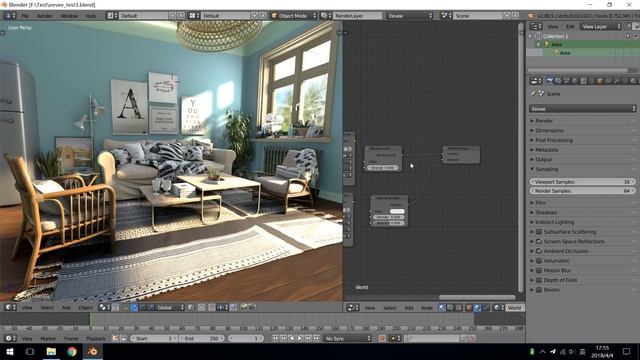Select World shader type icon in node editor
This screenshot has height=360, width=640.
[477, 308]
